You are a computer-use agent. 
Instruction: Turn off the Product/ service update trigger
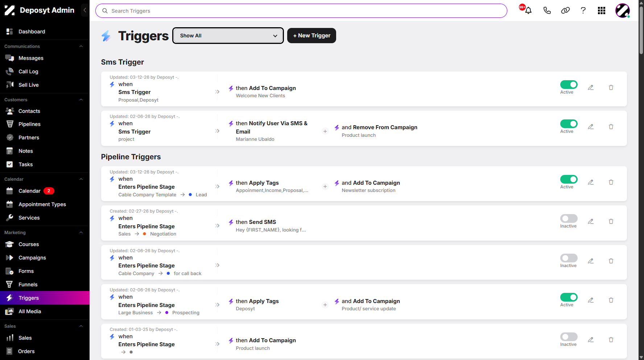click(569, 297)
